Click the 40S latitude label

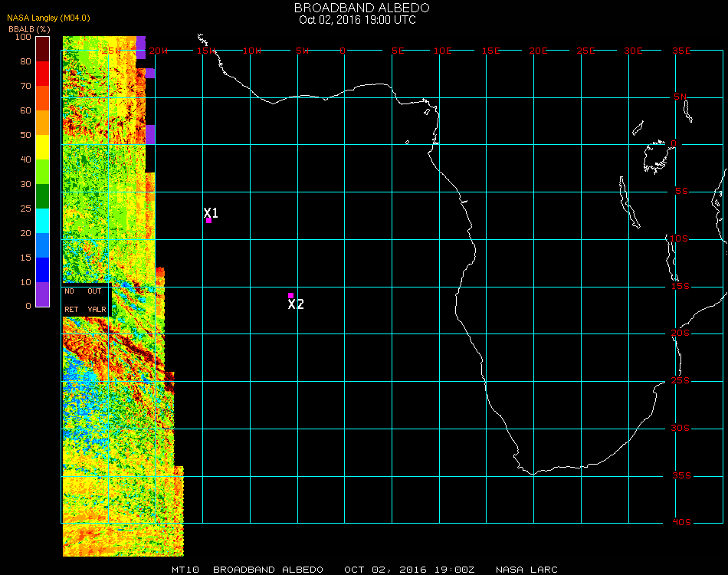coord(681,523)
